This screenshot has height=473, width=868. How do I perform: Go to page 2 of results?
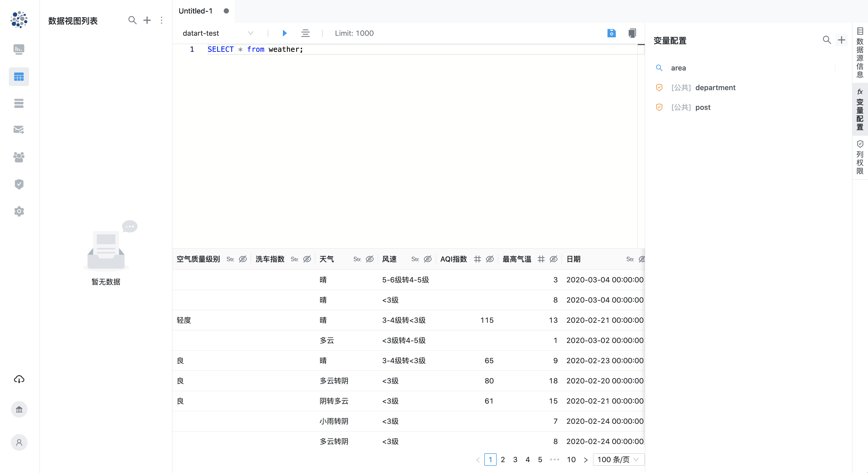[x=503, y=460]
